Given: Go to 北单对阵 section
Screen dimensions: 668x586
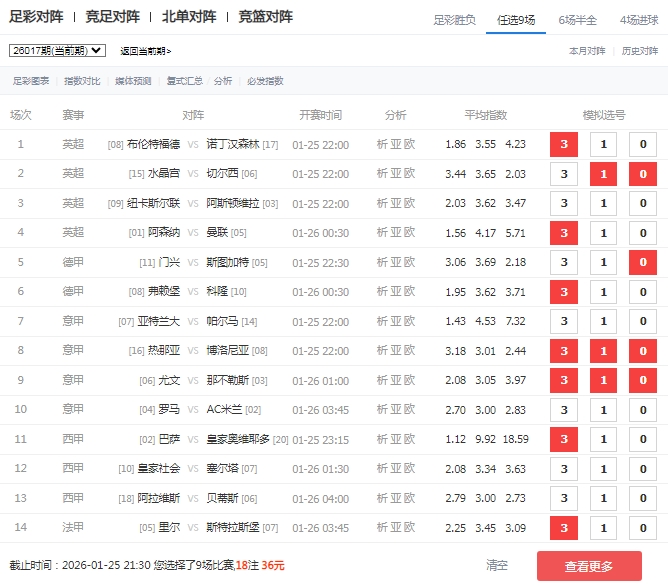Looking at the screenshot, I should (x=188, y=17).
